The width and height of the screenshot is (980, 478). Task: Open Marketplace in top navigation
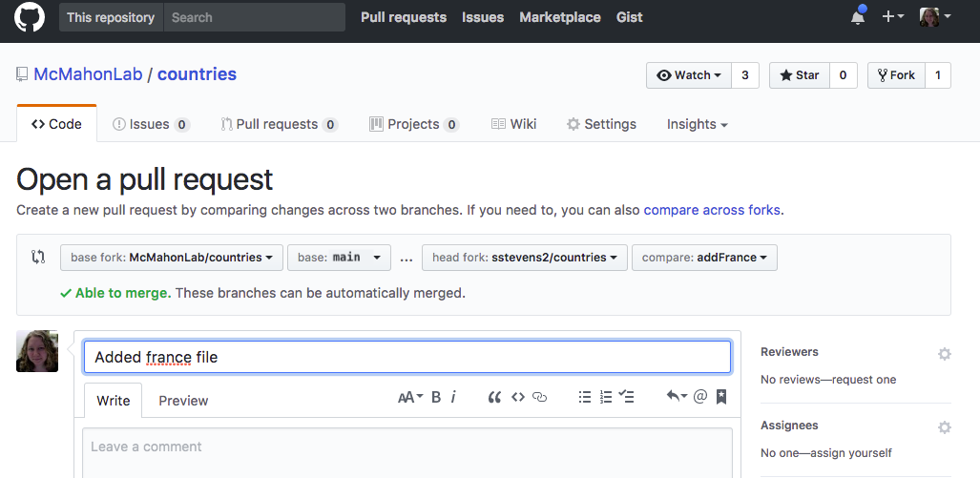[x=560, y=17]
